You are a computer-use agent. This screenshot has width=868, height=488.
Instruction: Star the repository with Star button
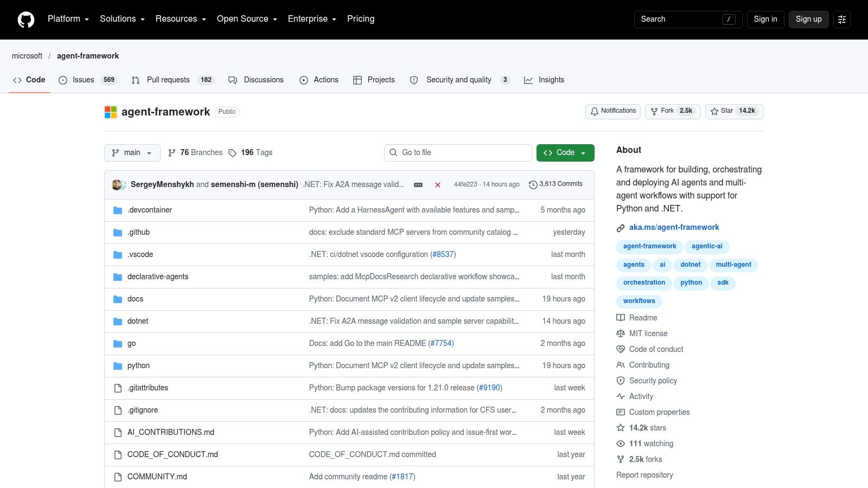click(735, 111)
